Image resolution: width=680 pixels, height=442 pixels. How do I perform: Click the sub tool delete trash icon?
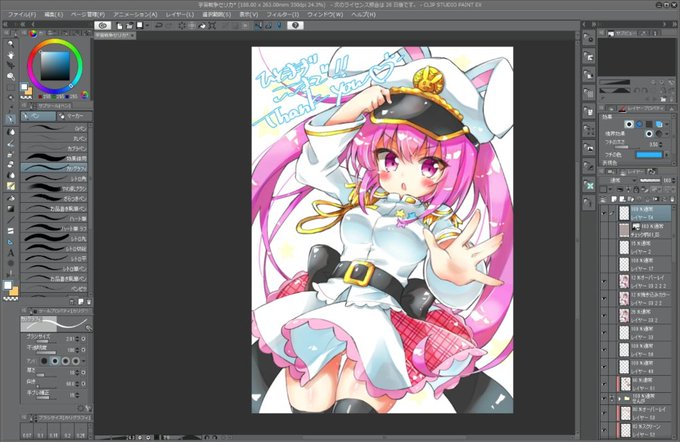coord(88,301)
